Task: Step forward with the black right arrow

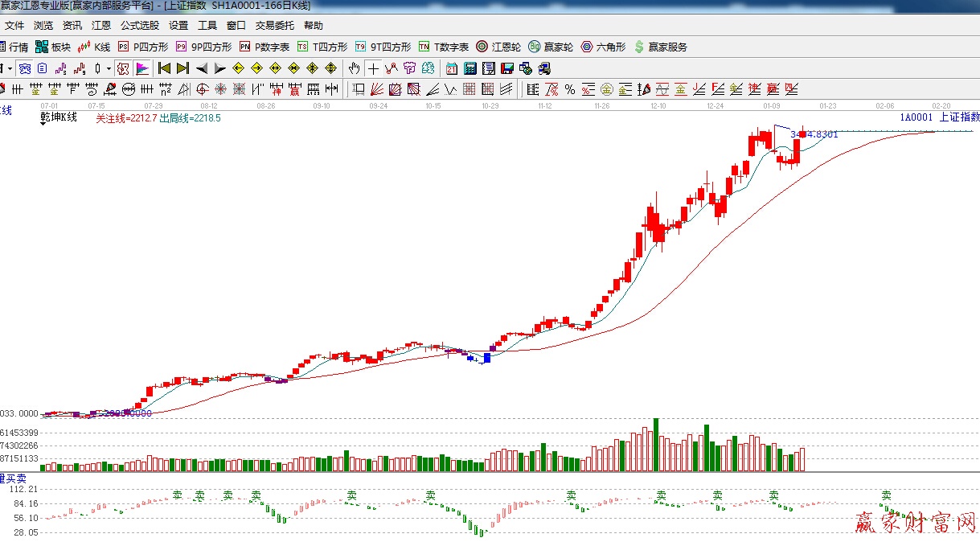Action: click(x=219, y=68)
